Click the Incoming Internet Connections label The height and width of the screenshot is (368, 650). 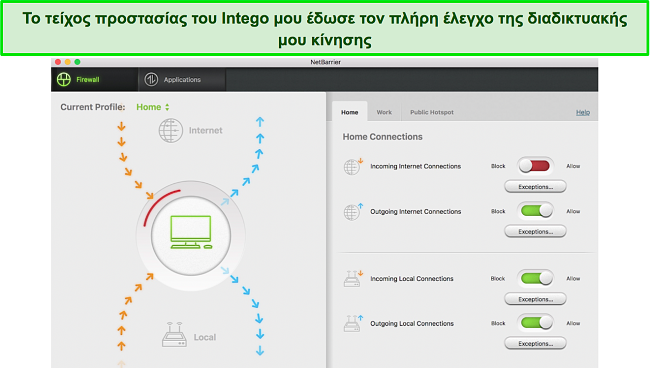(415, 166)
